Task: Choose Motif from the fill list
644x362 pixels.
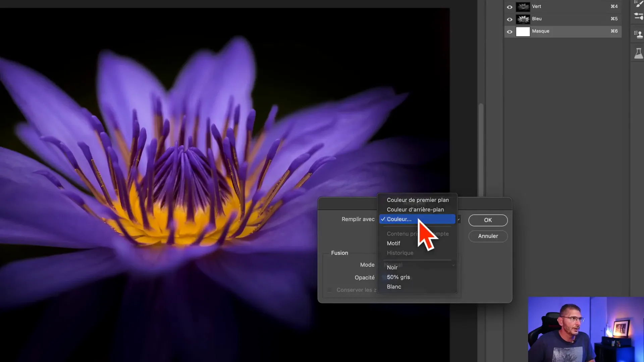Action: [418, 243]
